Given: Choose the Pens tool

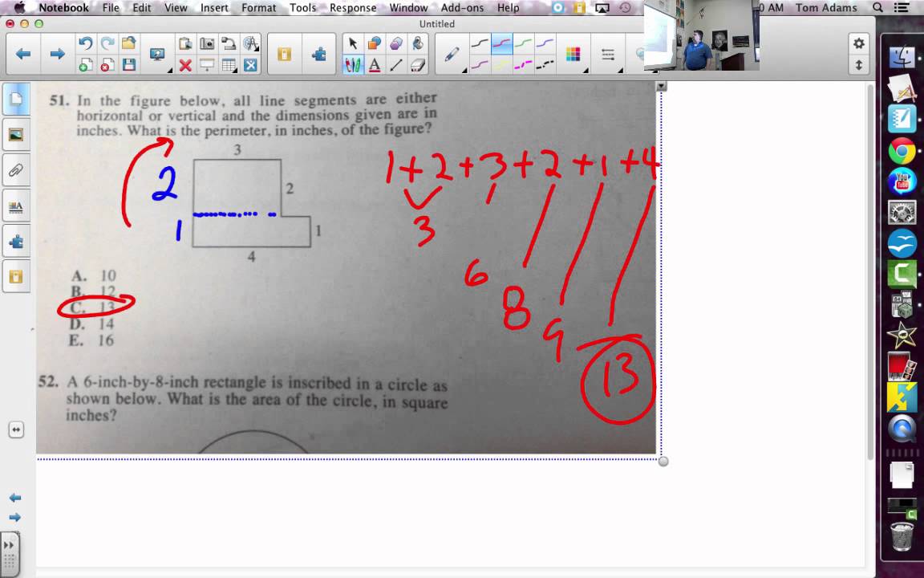Looking at the screenshot, I should (x=353, y=65).
